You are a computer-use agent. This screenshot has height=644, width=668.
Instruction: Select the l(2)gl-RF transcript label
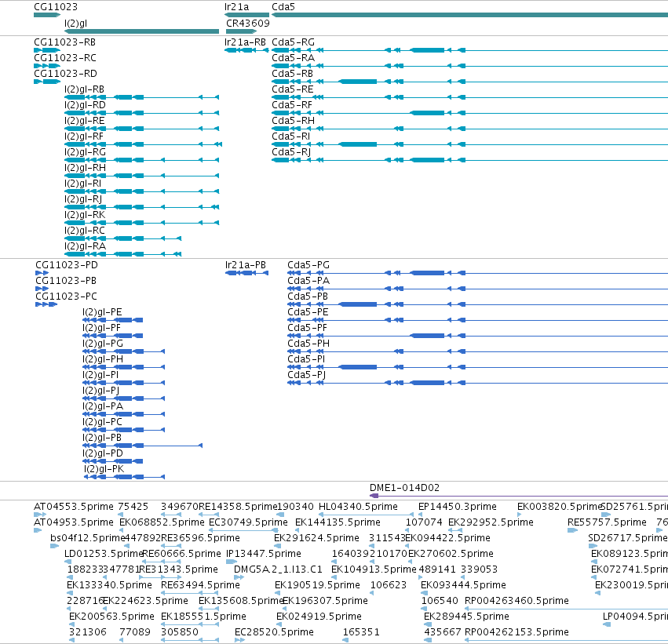pyautogui.click(x=84, y=136)
